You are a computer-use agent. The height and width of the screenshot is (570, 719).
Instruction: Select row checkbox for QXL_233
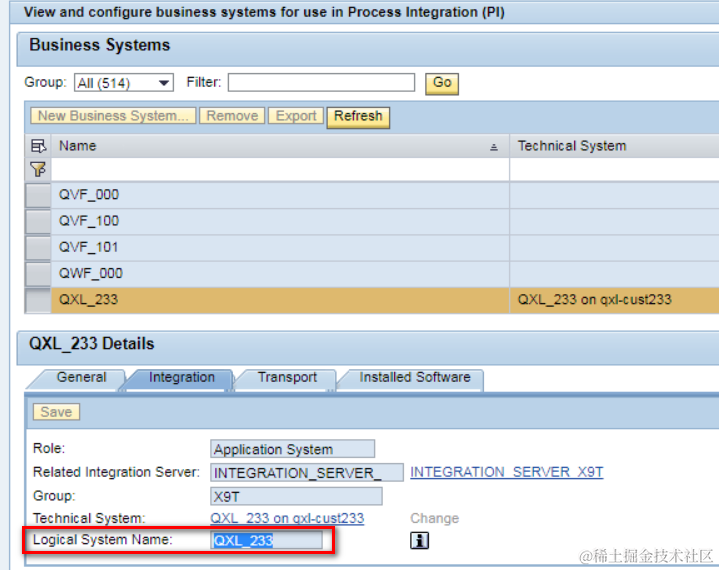point(38,300)
